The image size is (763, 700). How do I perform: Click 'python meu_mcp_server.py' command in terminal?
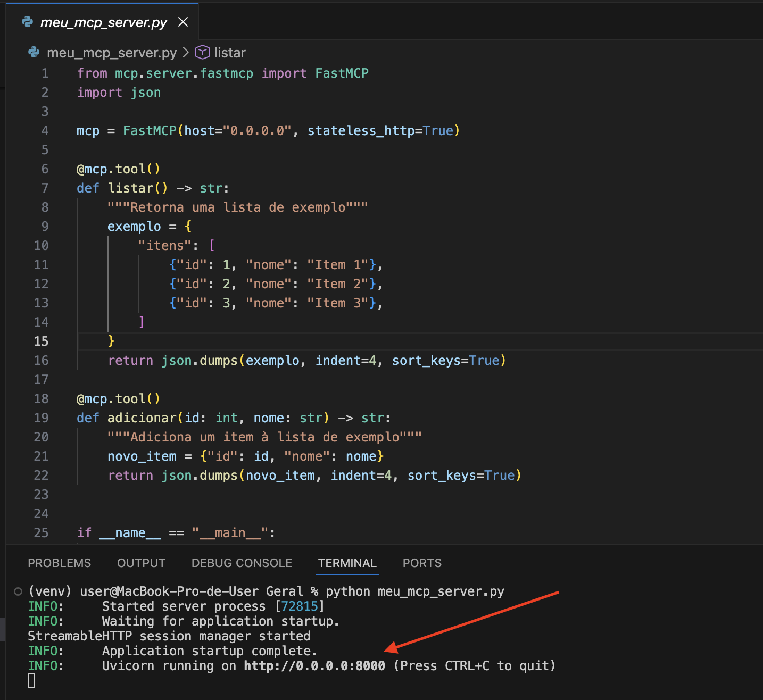click(415, 591)
